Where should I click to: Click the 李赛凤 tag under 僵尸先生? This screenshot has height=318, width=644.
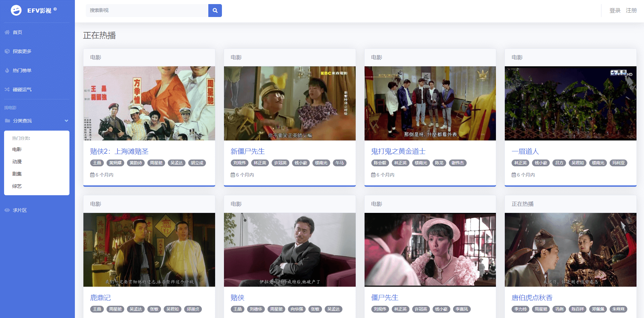pyautogui.click(x=462, y=309)
